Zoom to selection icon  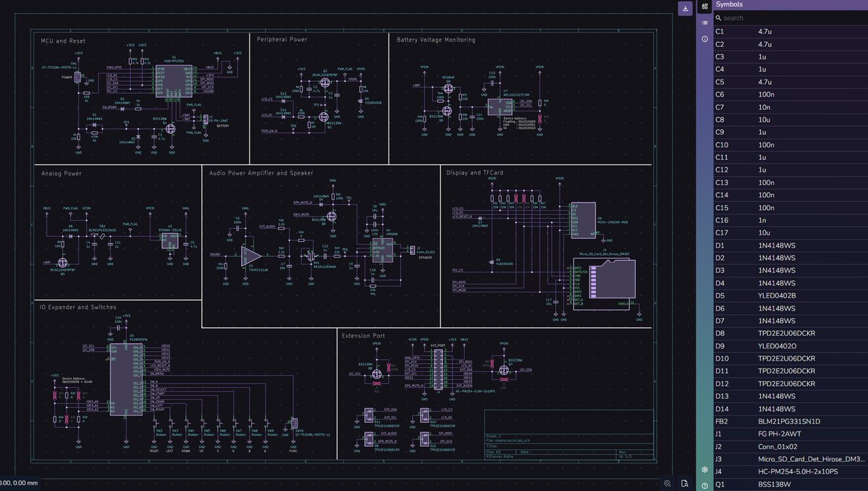tap(667, 483)
